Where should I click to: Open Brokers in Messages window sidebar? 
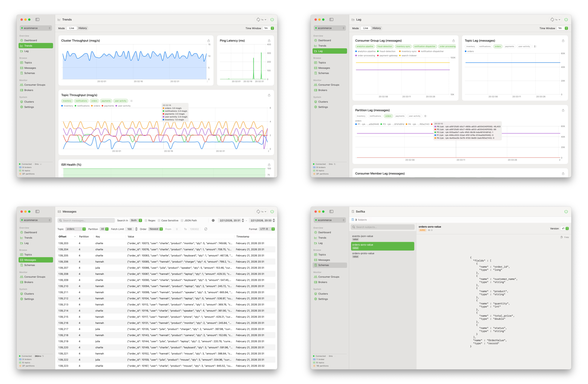tap(36, 282)
